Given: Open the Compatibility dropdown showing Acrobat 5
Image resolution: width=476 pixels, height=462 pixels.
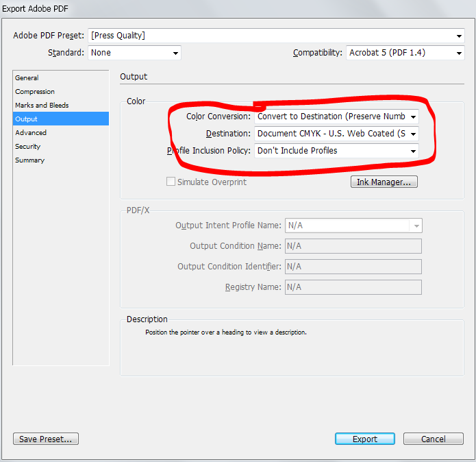Looking at the screenshot, I should (405, 53).
